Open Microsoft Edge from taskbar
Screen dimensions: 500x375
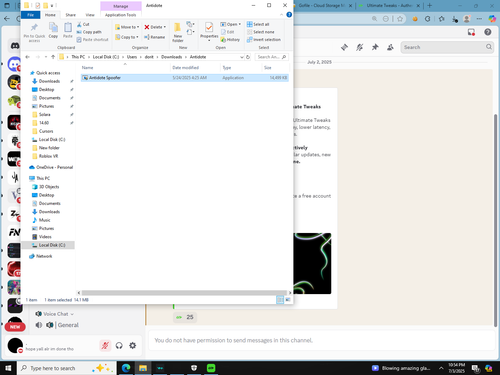126,368
